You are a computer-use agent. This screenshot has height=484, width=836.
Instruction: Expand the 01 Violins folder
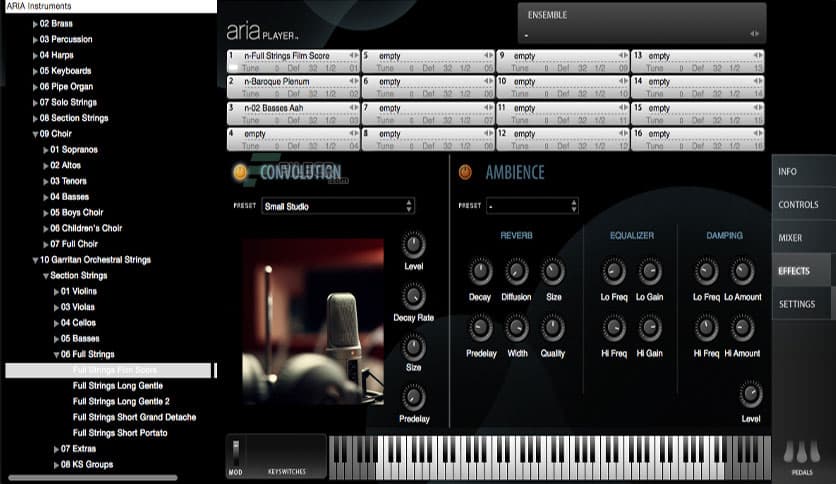tap(57, 292)
